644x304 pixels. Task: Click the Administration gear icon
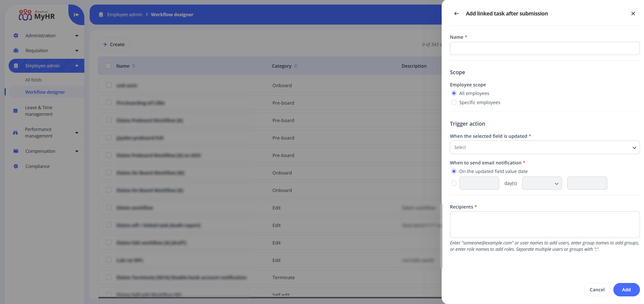[x=16, y=35]
